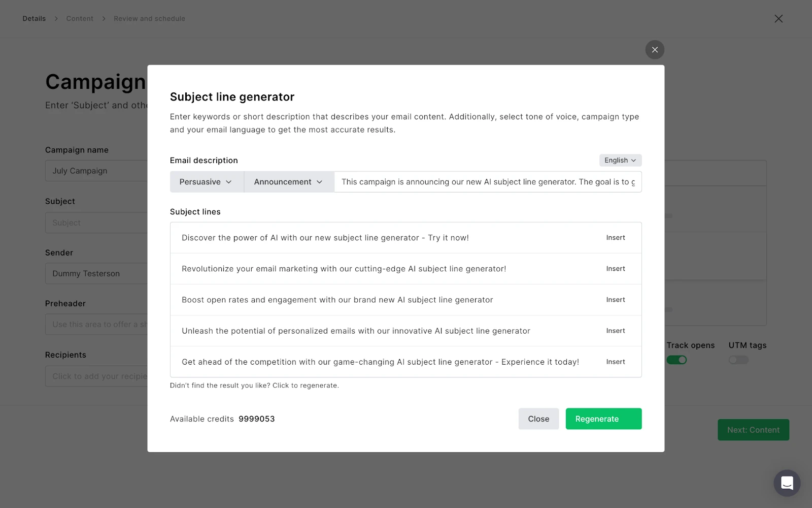Image resolution: width=812 pixels, height=508 pixels.
Task: Click the Close button in the dialog
Action: [x=538, y=419]
